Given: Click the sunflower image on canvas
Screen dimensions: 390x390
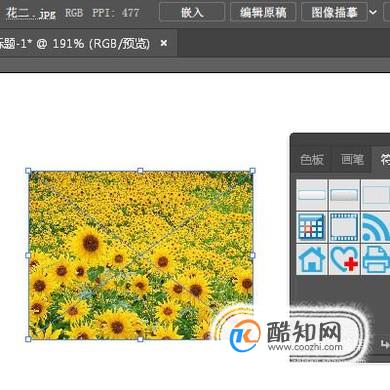Looking at the screenshot, I should tap(140, 255).
